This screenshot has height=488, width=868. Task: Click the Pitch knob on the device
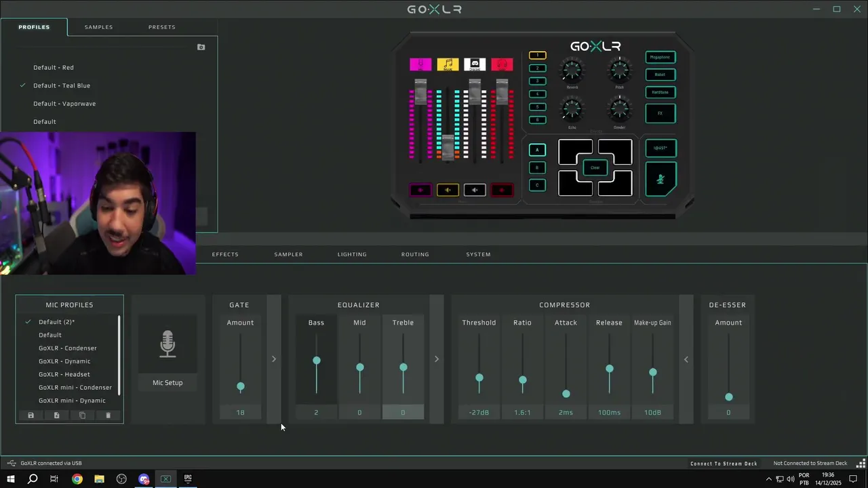[619, 70]
